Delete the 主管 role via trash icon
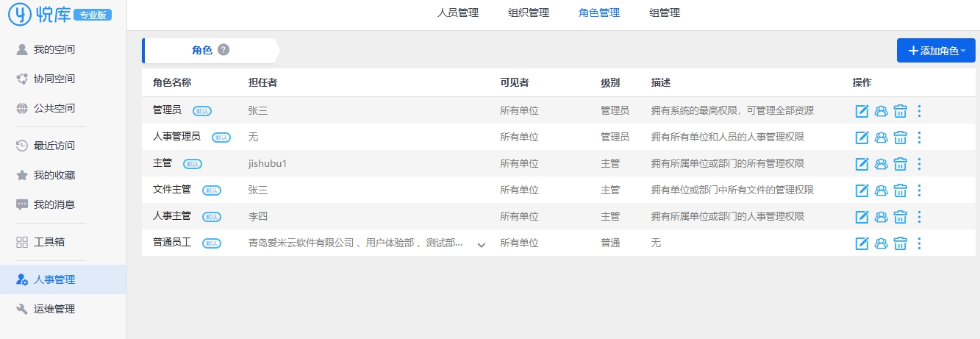 [x=900, y=164]
